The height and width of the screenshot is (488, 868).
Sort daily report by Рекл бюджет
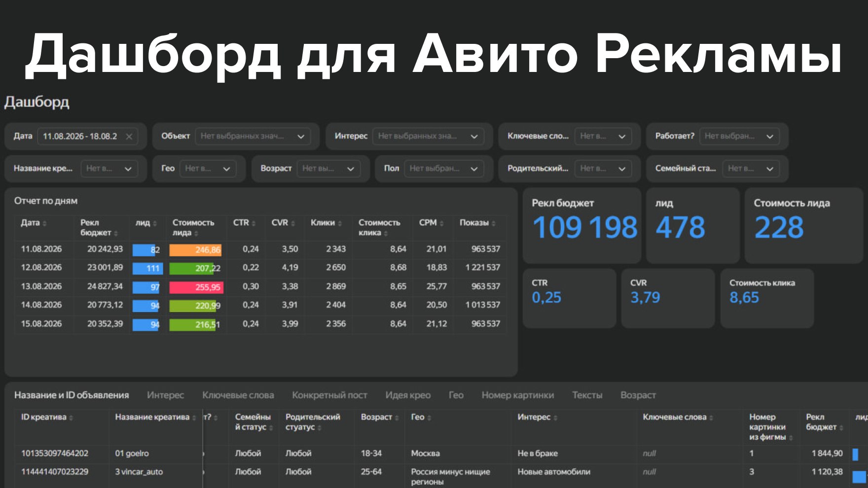[x=99, y=228]
